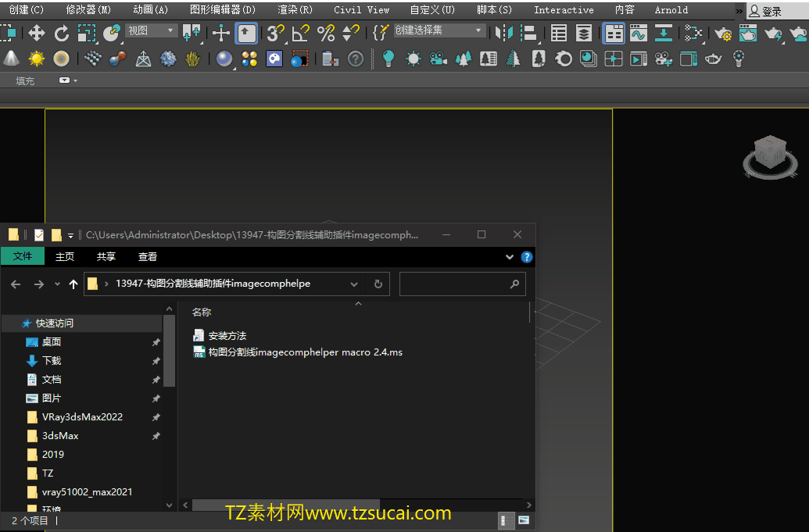
Task: Open the Curve Editor
Action: [x=639, y=33]
